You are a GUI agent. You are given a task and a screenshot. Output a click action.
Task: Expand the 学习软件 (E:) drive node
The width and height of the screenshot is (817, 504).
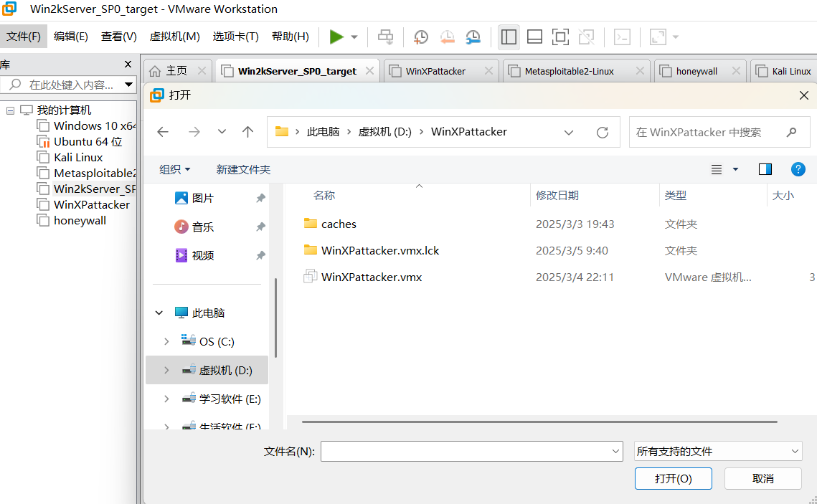[166, 399]
